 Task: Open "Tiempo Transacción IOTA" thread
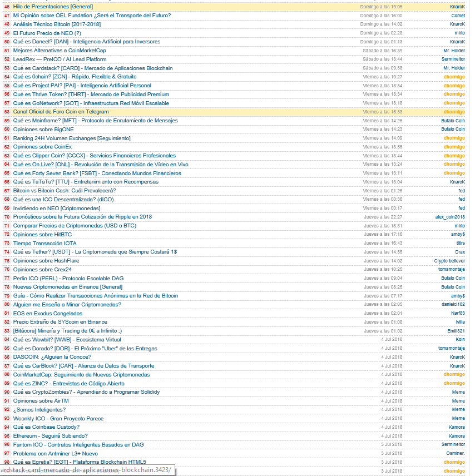pyautogui.click(x=44, y=243)
